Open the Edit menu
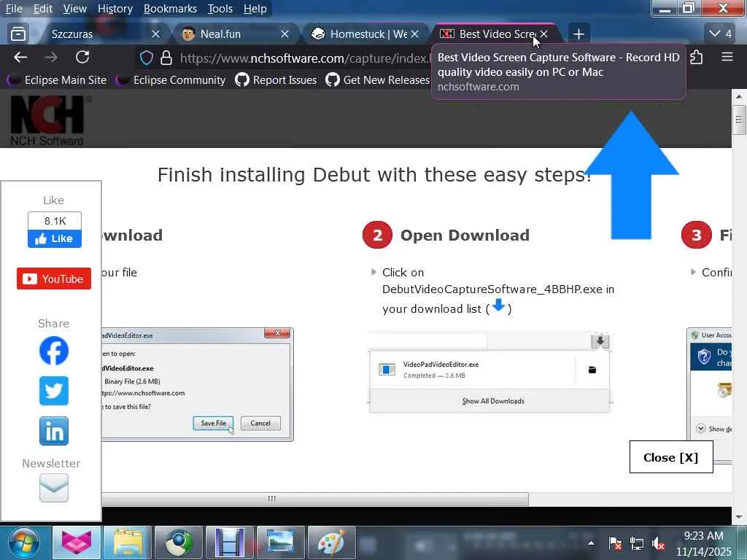Screen dimensions: 747x560 tap(43, 9)
